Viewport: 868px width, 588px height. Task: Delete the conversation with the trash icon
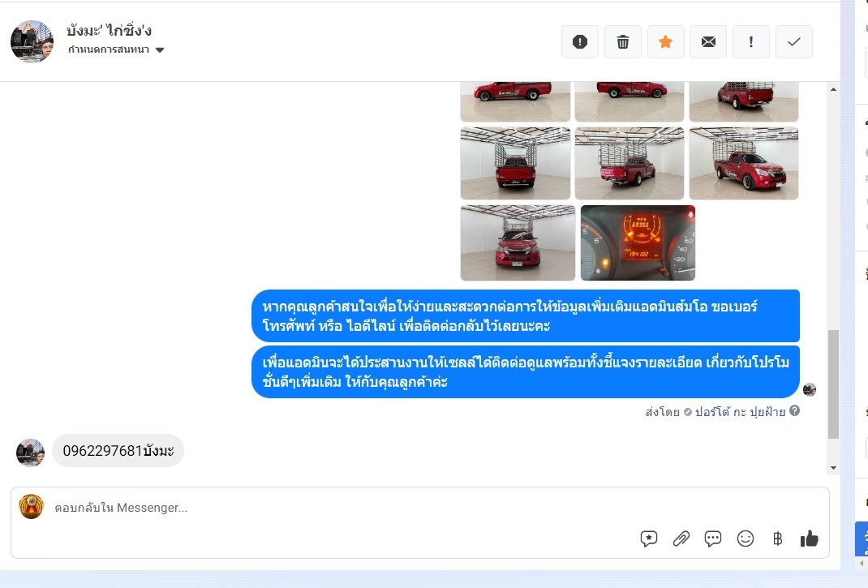(623, 41)
